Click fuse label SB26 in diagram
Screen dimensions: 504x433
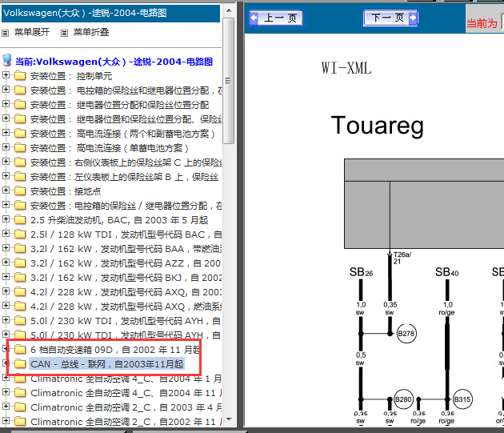click(362, 272)
